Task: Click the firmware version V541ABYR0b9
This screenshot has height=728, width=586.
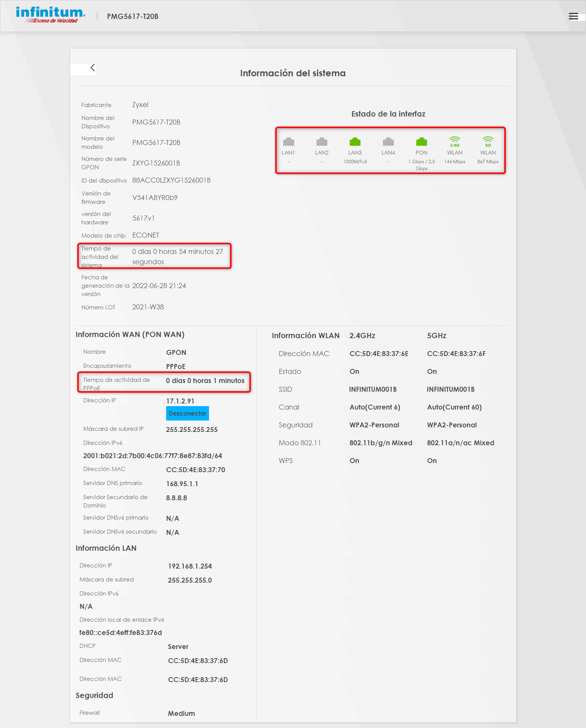Action: point(155,198)
